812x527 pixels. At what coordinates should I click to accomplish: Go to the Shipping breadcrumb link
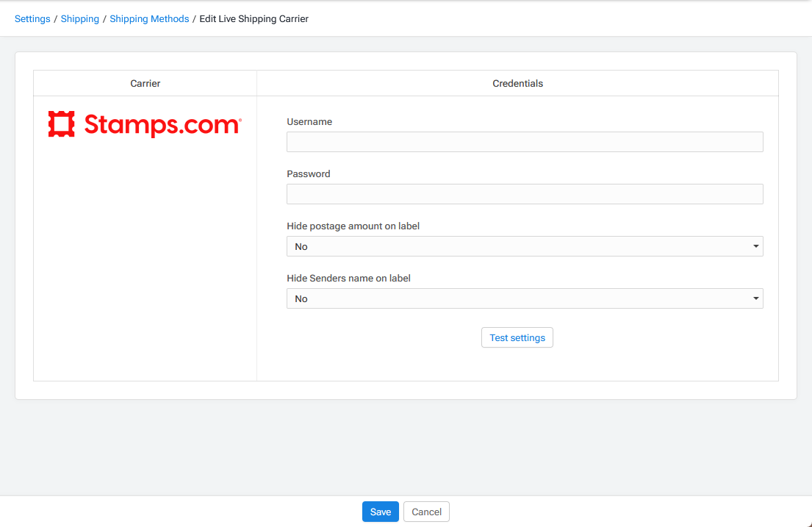80,18
